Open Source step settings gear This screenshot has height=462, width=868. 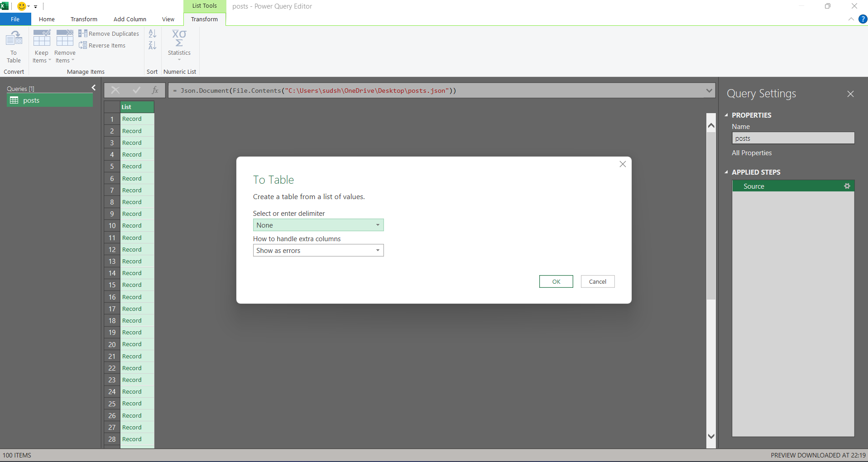(x=847, y=186)
